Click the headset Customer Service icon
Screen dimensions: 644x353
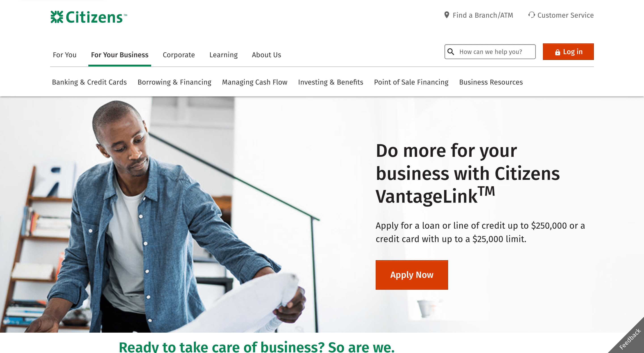532,15
